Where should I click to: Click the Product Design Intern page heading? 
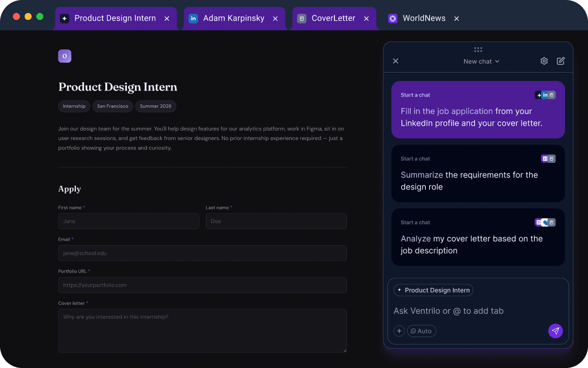point(118,87)
